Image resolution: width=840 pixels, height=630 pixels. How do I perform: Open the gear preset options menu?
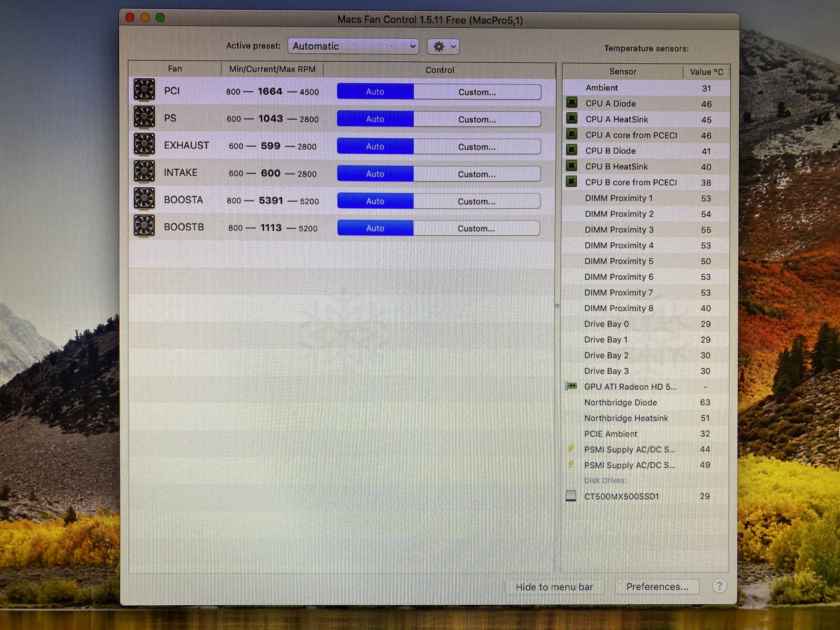(x=443, y=47)
